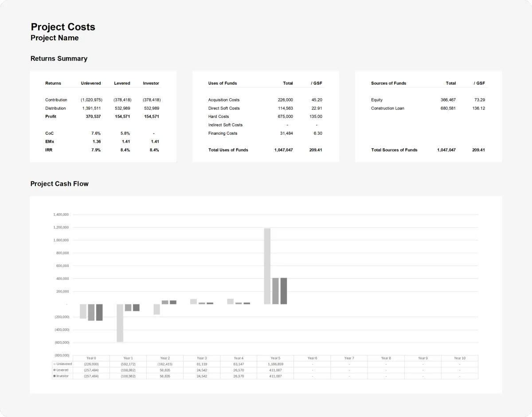Select the Construction Loan total 680,581
532x417 pixels.
pos(448,108)
